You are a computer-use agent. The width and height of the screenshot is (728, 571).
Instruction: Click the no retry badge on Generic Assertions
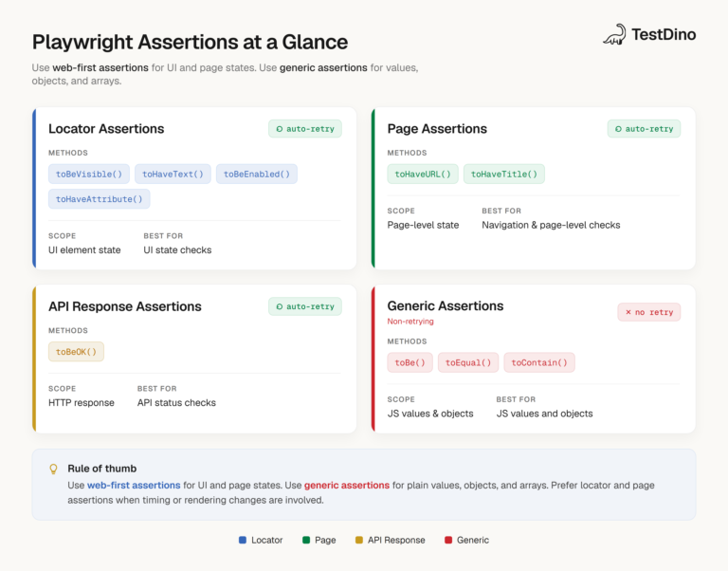point(649,312)
